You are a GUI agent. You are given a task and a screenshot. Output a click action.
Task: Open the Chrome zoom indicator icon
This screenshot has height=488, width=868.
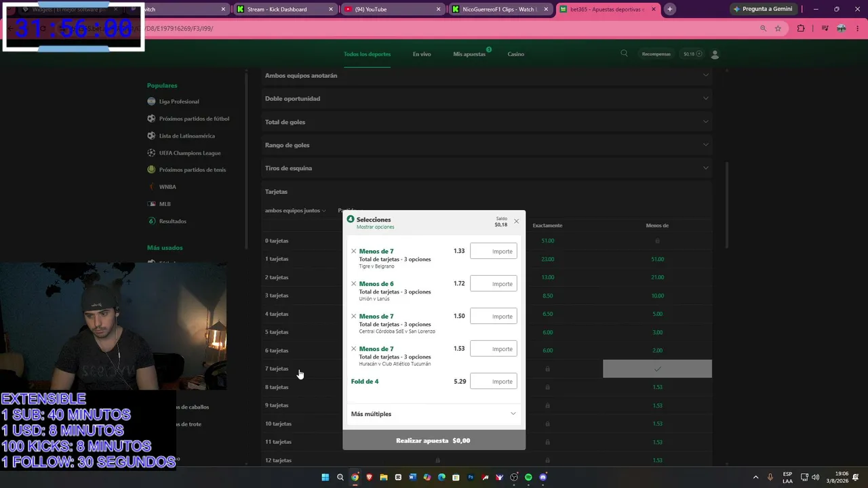pos(763,28)
